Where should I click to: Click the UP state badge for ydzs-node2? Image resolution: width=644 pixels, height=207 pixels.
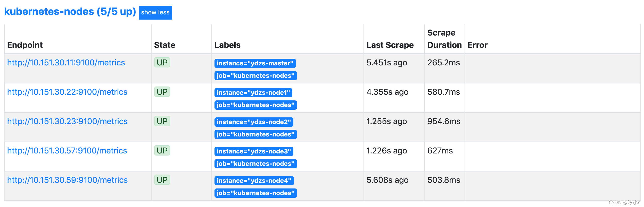(162, 121)
